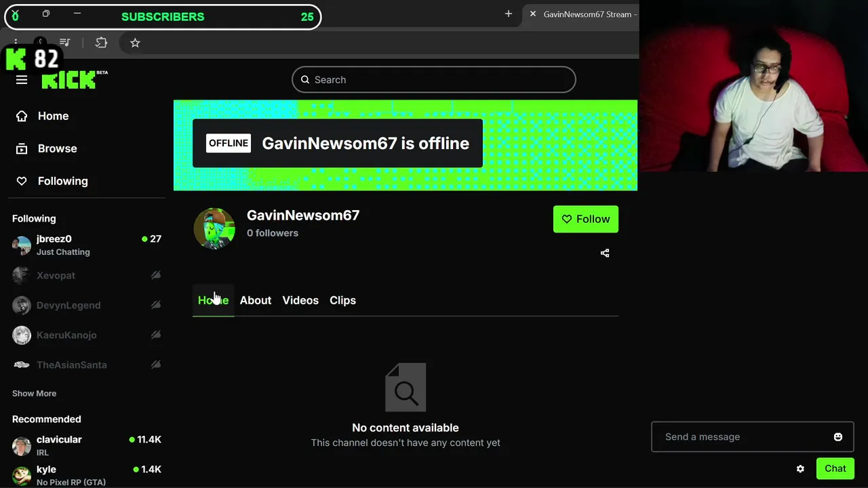This screenshot has height=488, width=868.
Task: Open a new browser tab with plus
Action: (x=509, y=14)
